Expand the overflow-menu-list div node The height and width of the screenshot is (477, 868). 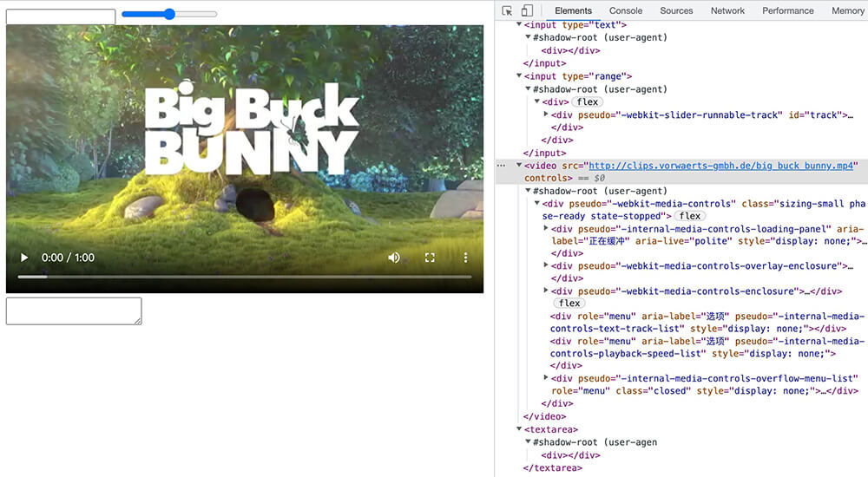point(546,377)
